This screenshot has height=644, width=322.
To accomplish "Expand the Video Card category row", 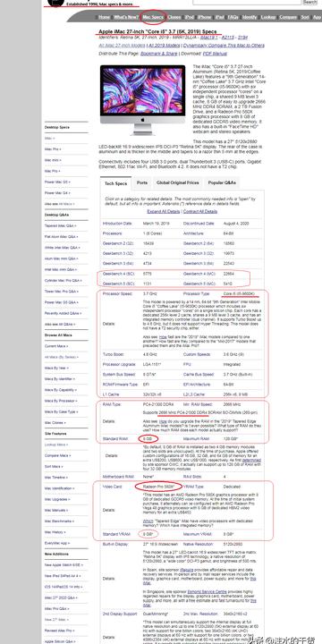I will click(182, 487).
